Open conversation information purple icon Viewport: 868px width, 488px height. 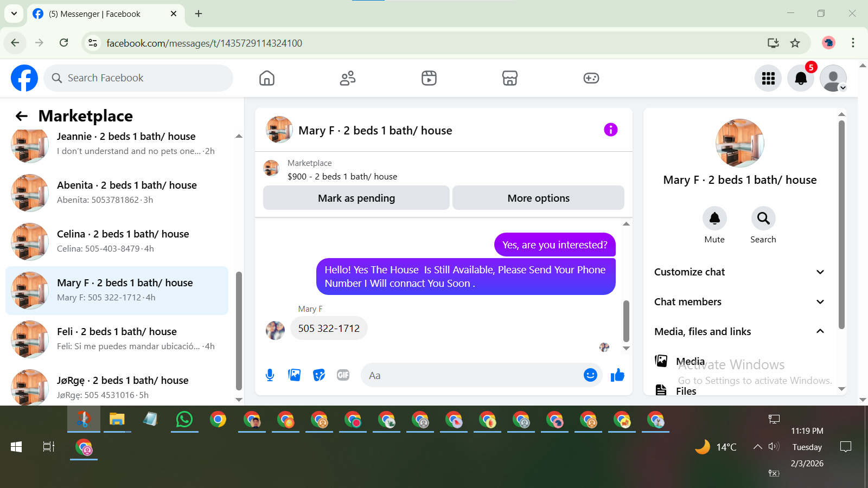(x=611, y=130)
